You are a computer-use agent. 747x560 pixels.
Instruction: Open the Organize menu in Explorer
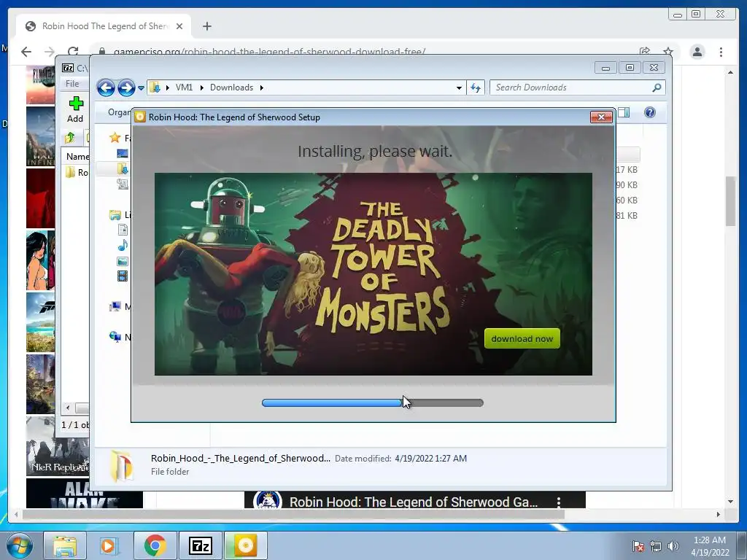tap(119, 112)
